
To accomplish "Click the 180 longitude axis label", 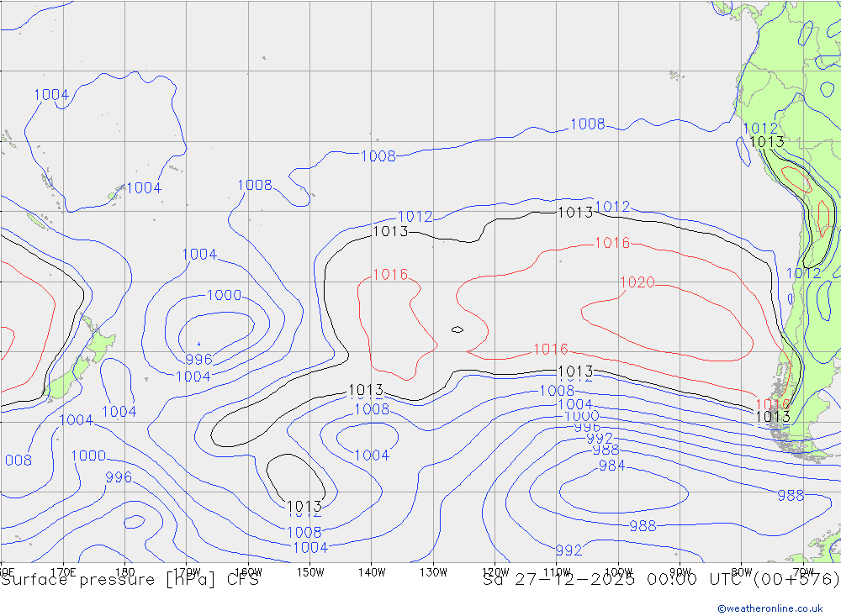I will coord(124,572).
